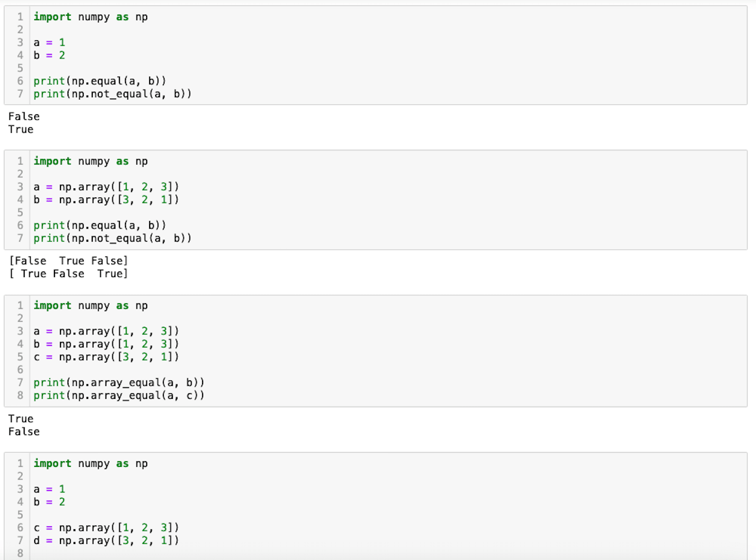Click 'b = np.array([3, 2, 1])' in the second cell

pos(106,200)
